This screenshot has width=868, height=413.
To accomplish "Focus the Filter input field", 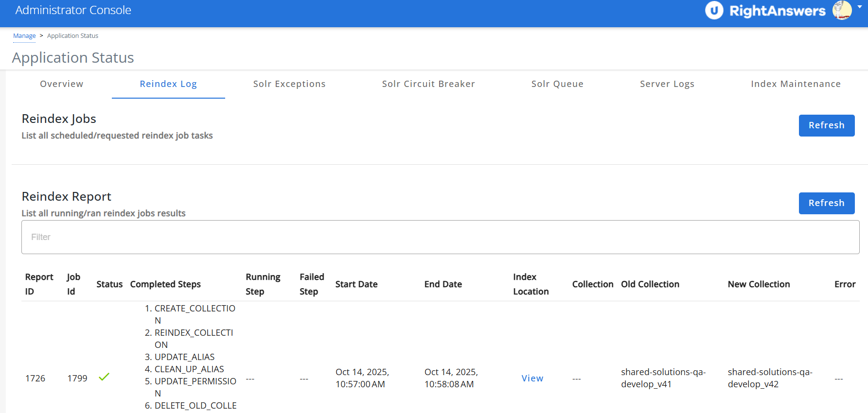I will click(x=440, y=237).
